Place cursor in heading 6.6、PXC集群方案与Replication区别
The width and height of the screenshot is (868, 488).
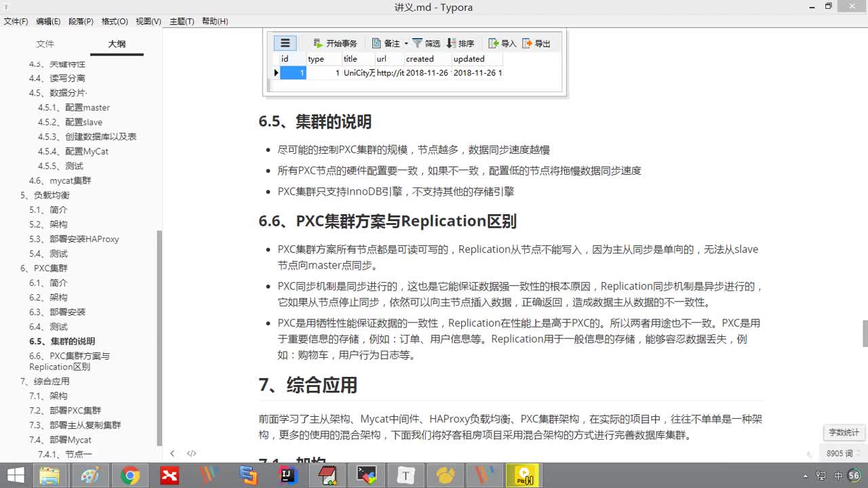pyautogui.click(x=387, y=221)
